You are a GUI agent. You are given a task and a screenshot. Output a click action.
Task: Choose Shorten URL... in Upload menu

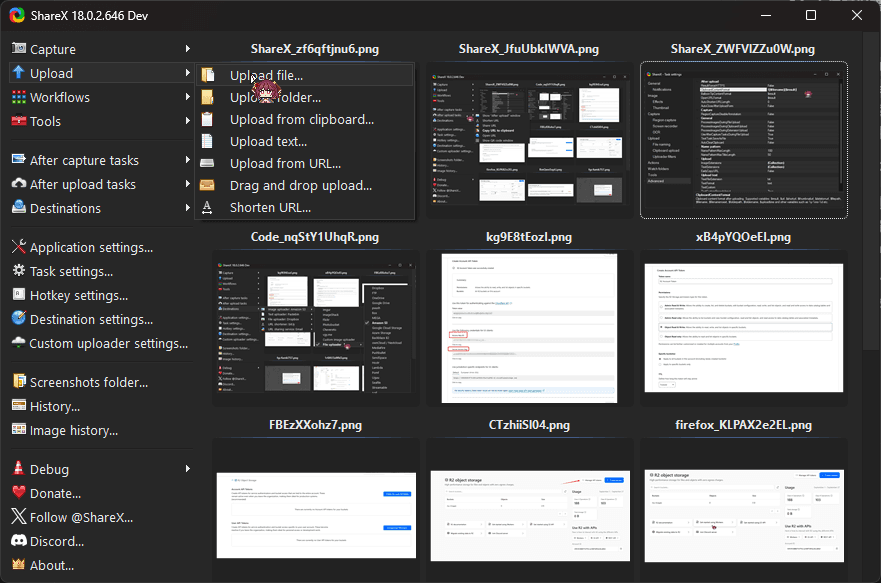pos(270,207)
